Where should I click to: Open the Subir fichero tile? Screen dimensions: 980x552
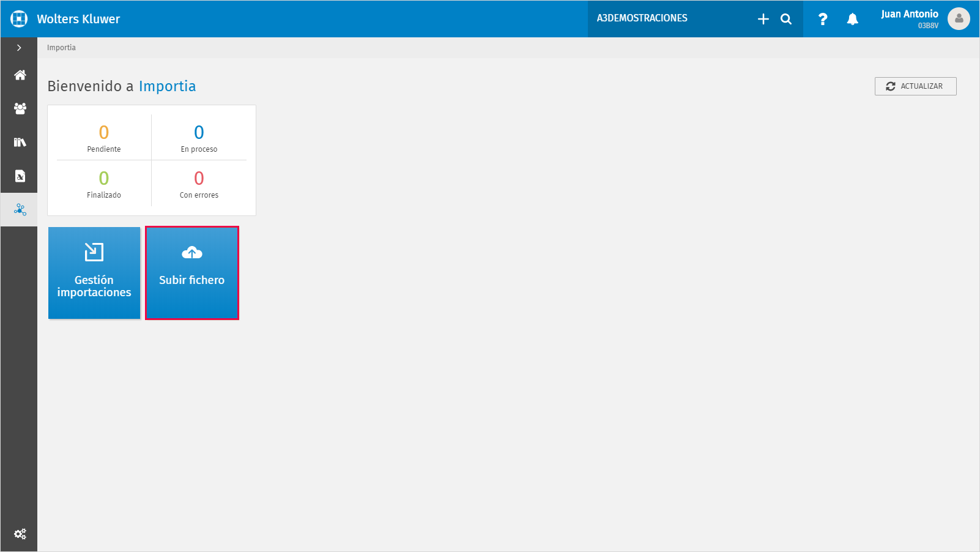tap(192, 273)
